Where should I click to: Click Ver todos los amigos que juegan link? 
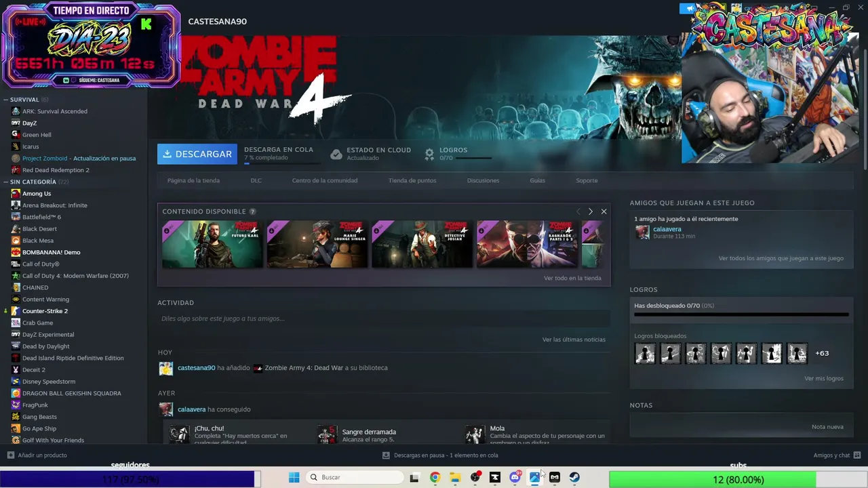tap(781, 258)
